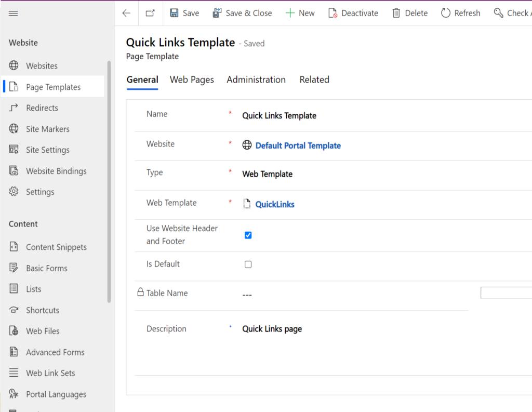Select Portal Languages in the sidebar
The image size is (532, 412).
(x=56, y=394)
